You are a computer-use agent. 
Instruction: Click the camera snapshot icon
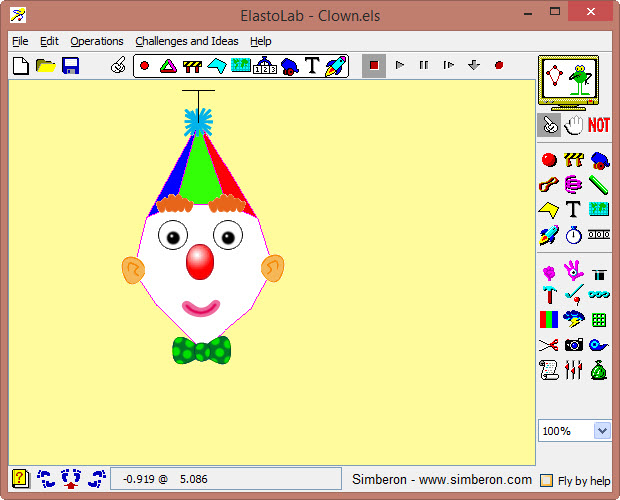(x=573, y=345)
